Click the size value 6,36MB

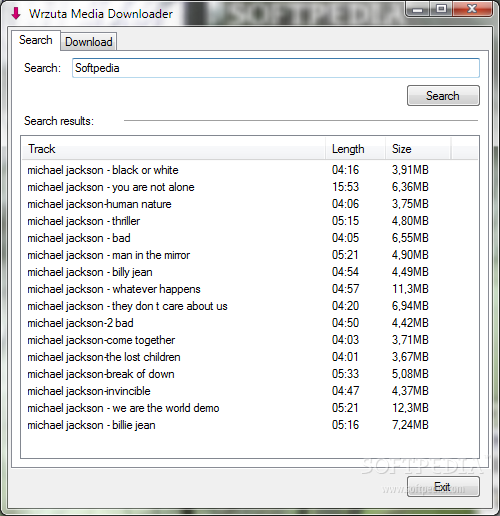[x=410, y=187]
